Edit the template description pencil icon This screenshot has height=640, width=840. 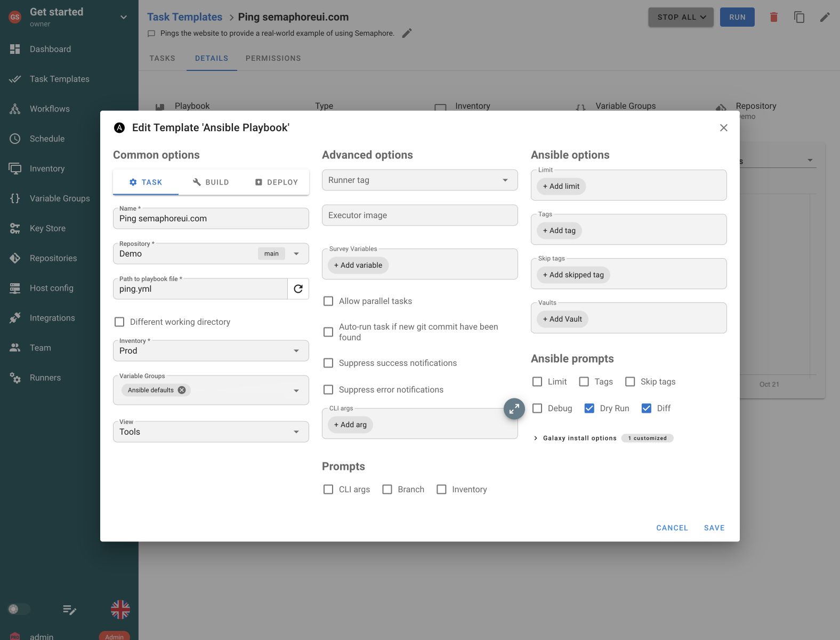407,33
